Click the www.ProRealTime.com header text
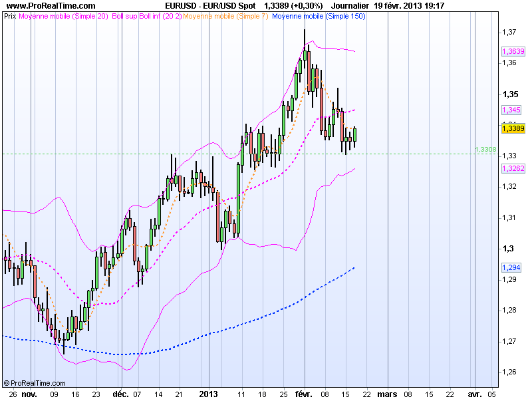Image resolution: width=532 pixels, height=399 pixels. [51, 6]
